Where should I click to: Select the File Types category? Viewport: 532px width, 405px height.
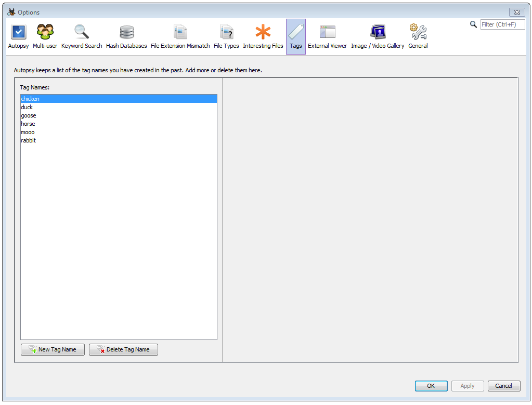[226, 37]
